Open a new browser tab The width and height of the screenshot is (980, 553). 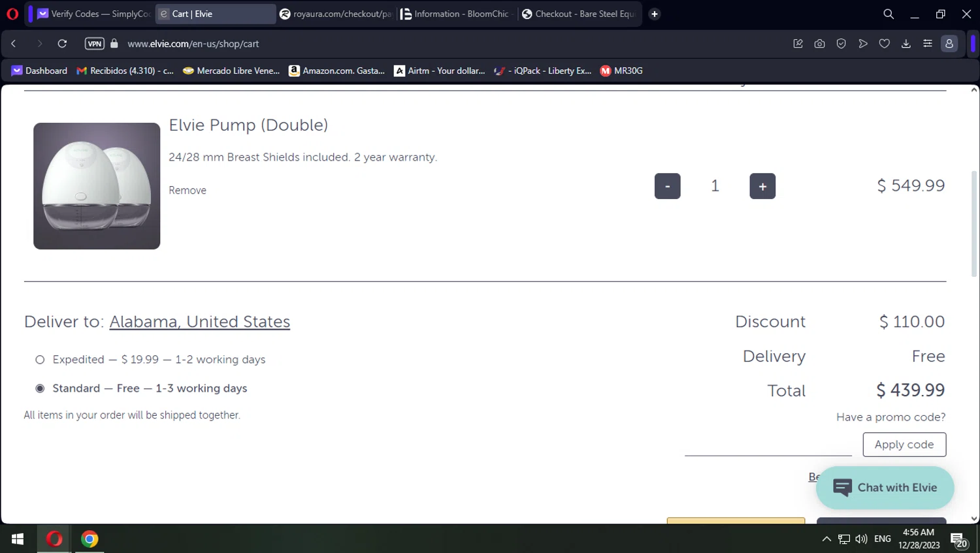(655, 14)
